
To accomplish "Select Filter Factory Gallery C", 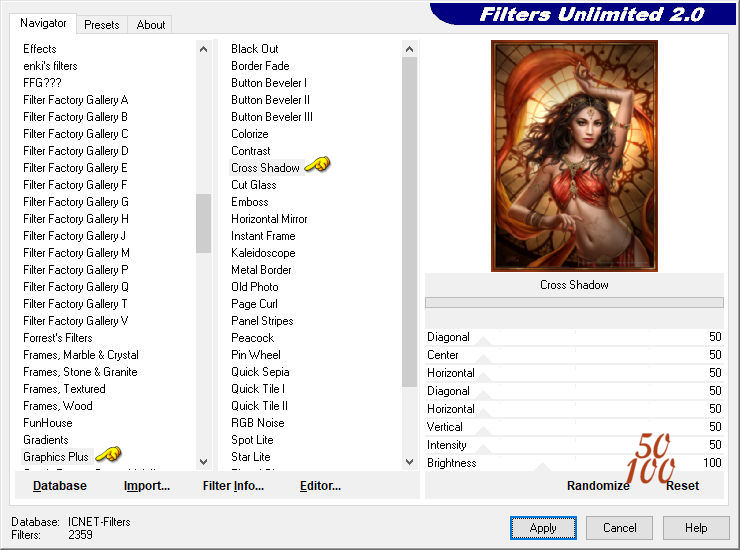I will tap(76, 134).
